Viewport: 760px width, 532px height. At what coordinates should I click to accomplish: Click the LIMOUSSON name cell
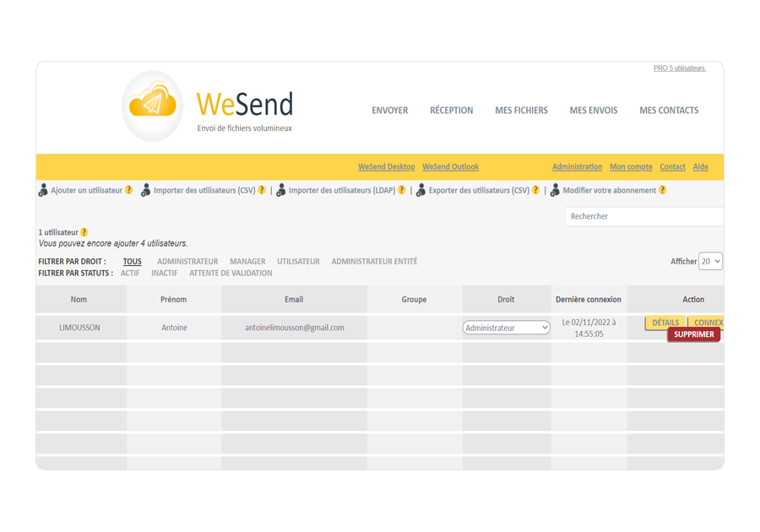[79, 328]
